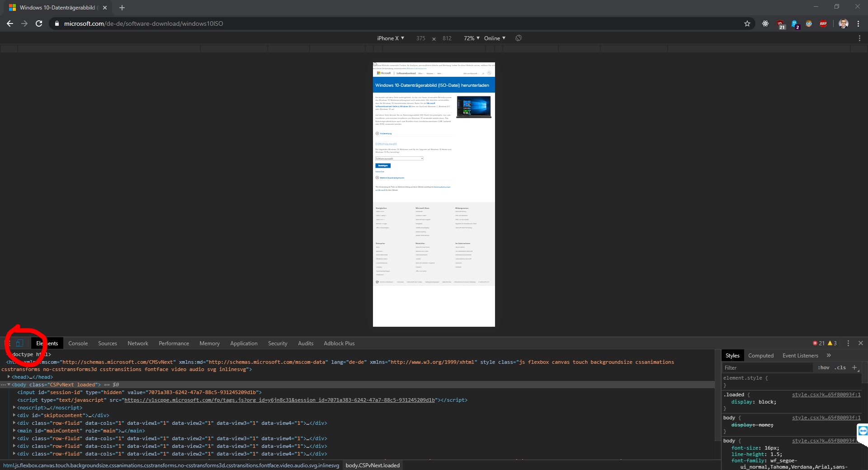The height and width of the screenshot is (470, 868).
Task: Toggle the :hov element state panel
Action: pos(823,368)
